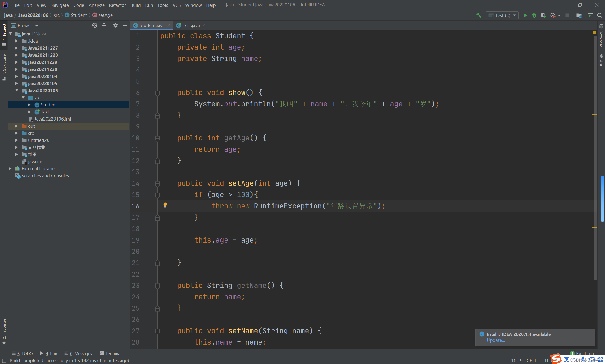Select the Student.java editor tab
Screen dimensions: 605x364
point(151,25)
